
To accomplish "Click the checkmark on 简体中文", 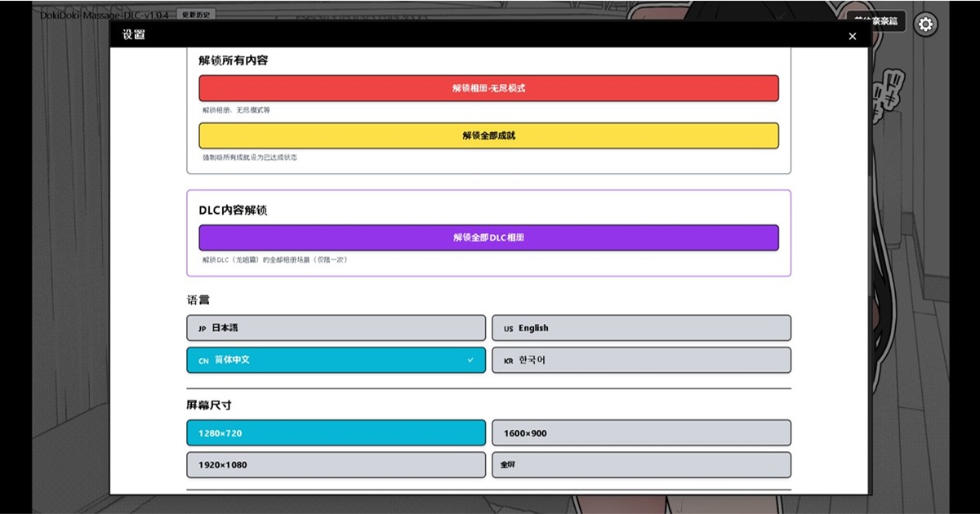I will click(x=470, y=360).
